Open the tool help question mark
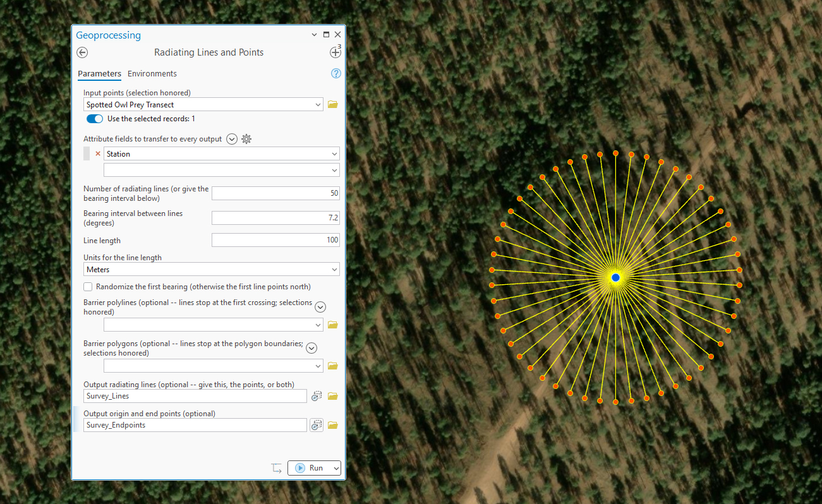Image resolution: width=822 pixels, height=504 pixels. coord(336,74)
